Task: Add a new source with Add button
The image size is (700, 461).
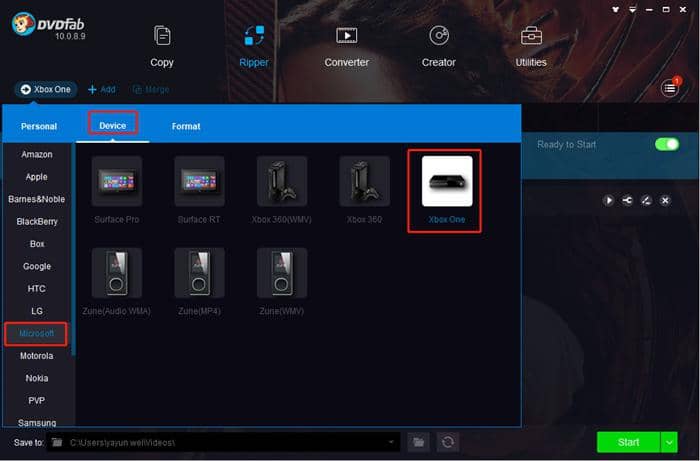Action: tap(102, 89)
